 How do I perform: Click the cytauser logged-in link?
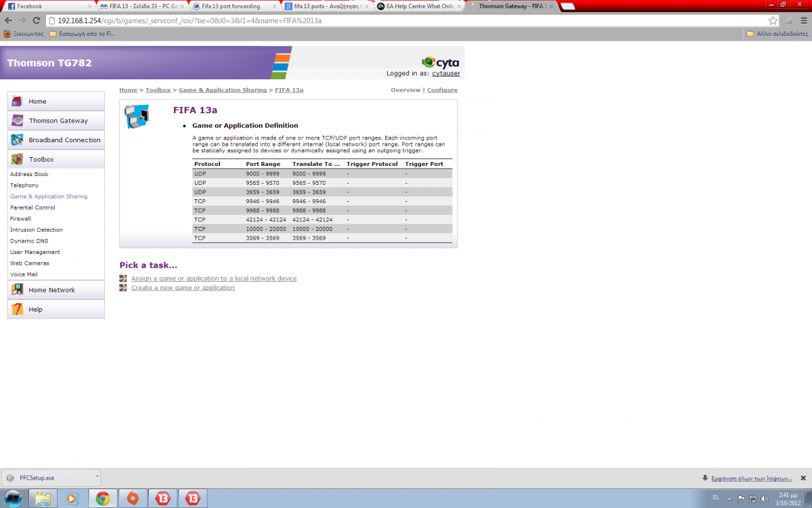click(446, 73)
